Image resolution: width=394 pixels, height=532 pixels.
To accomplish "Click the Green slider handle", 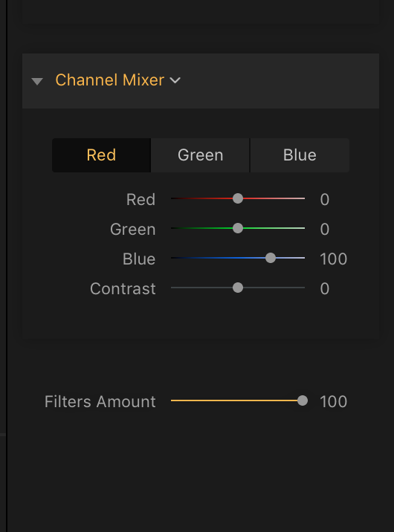I will (x=238, y=228).
